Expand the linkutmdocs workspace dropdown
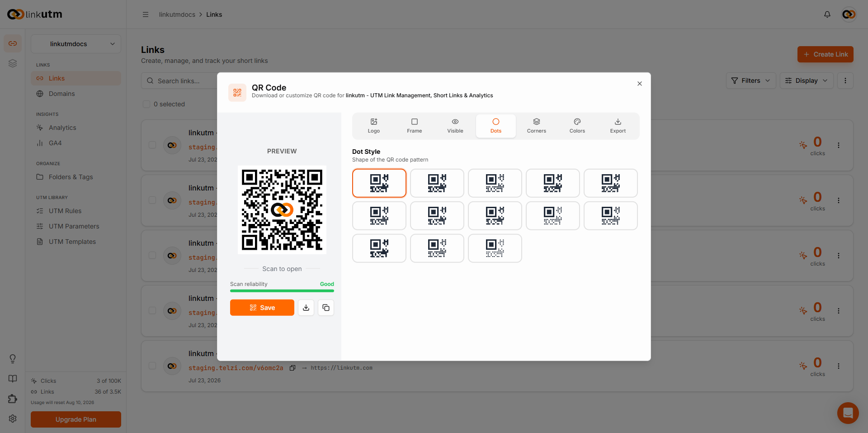 [76, 44]
